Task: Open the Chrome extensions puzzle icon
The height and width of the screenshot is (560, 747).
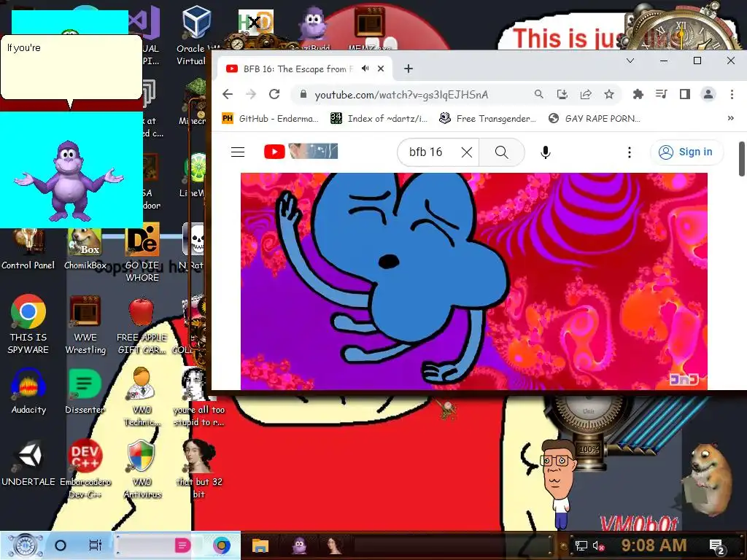Action: tap(638, 94)
